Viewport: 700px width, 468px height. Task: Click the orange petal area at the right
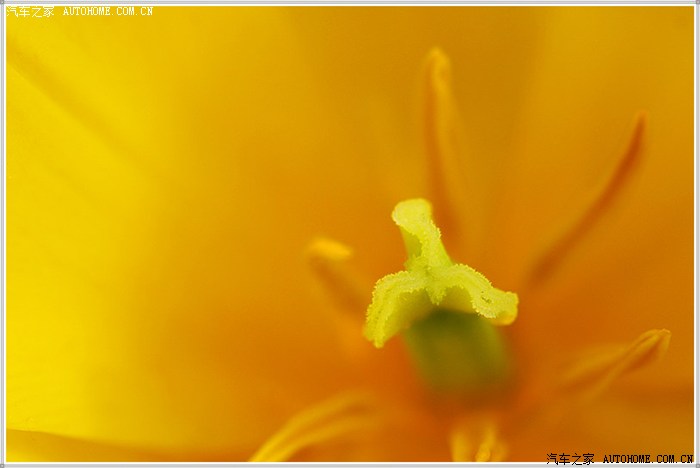pos(640,260)
